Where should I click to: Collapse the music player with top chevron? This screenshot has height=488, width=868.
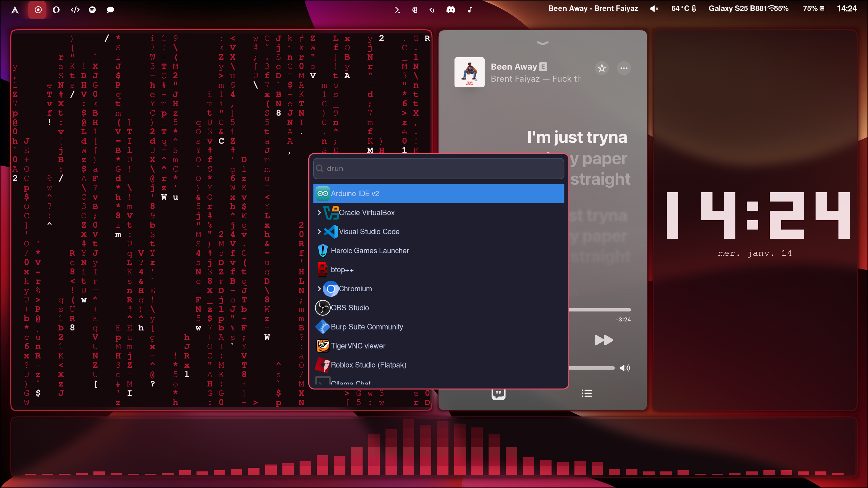[x=542, y=43]
